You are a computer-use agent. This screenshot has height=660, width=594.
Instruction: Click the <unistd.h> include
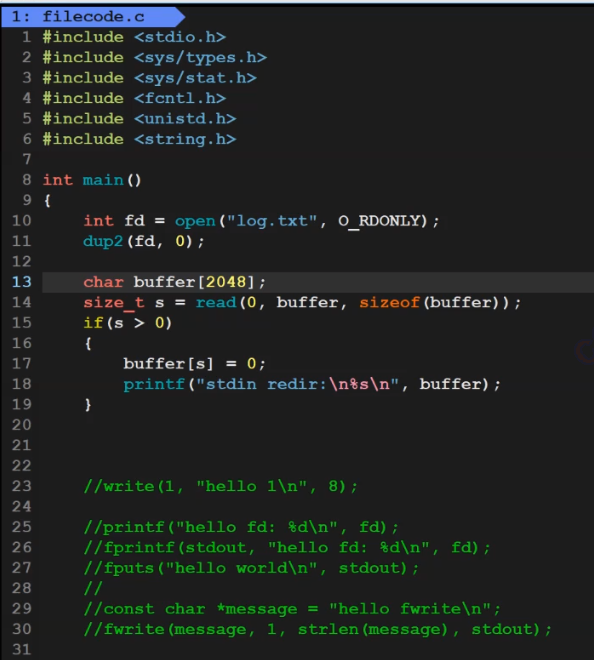point(185,119)
